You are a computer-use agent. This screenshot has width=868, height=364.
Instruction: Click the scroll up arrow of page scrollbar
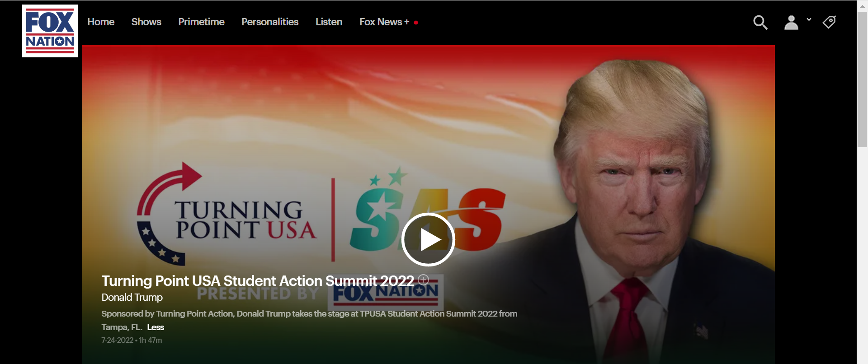point(862,5)
